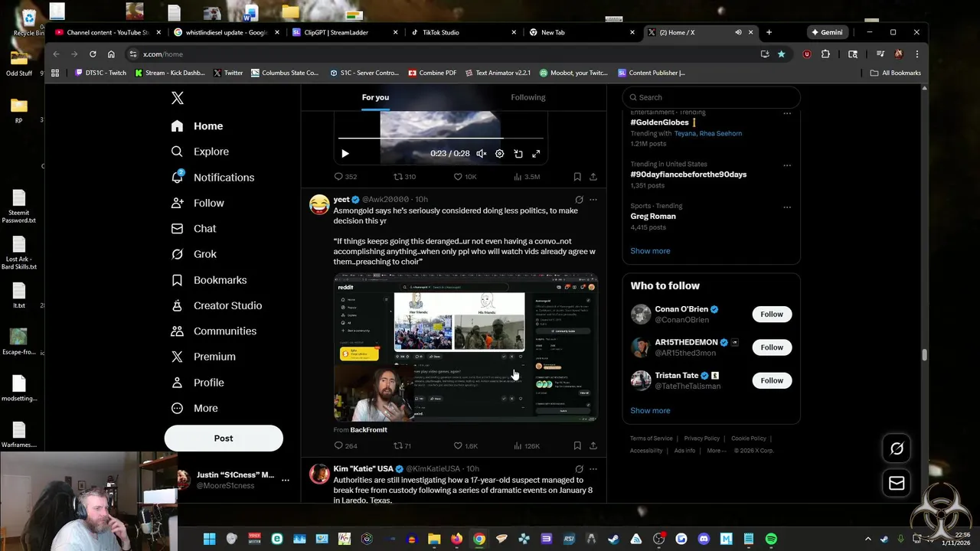Follow Conan O'Brien
Viewport: 980px width, 551px height.
(x=772, y=315)
